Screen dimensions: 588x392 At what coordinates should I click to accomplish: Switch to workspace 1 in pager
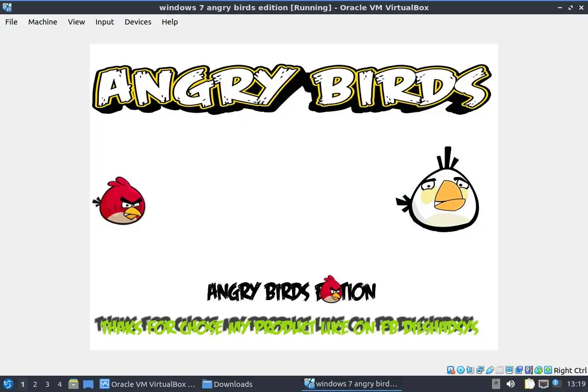coord(22,384)
